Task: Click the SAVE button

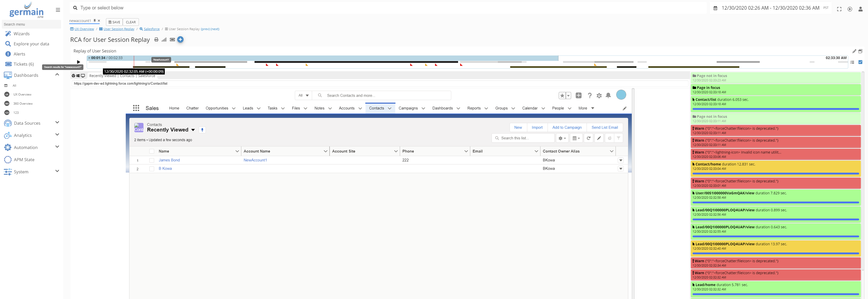Action: [x=114, y=22]
